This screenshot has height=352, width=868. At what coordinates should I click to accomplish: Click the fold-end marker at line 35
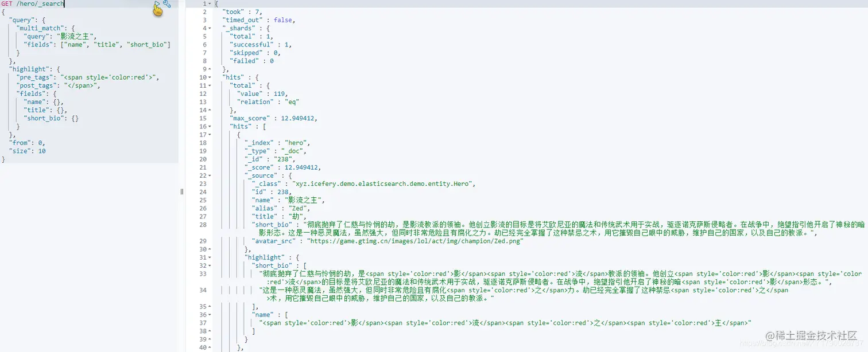click(x=210, y=307)
